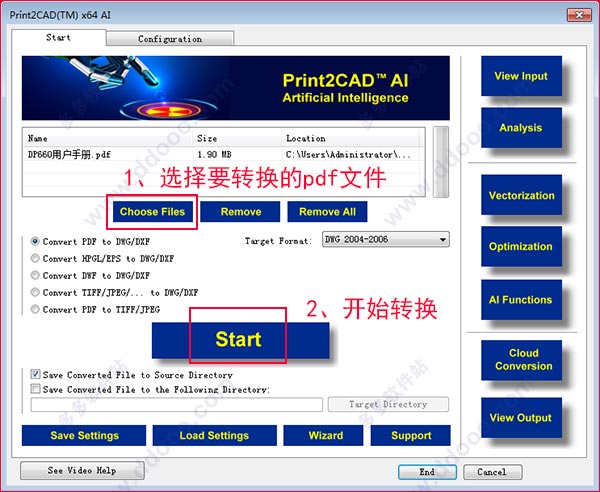The image size is (600, 492).
Task: Open View Input panel
Action: pos(521,76)
